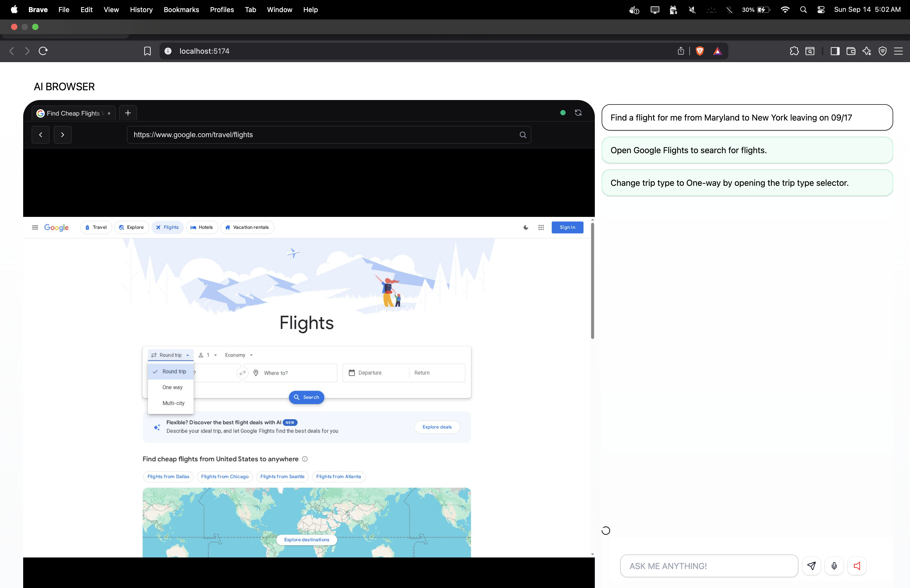Image resolution: width=910 pixels, height=588 pixels.
Task: Click the Explore deals button
Action: coord(437,427)
